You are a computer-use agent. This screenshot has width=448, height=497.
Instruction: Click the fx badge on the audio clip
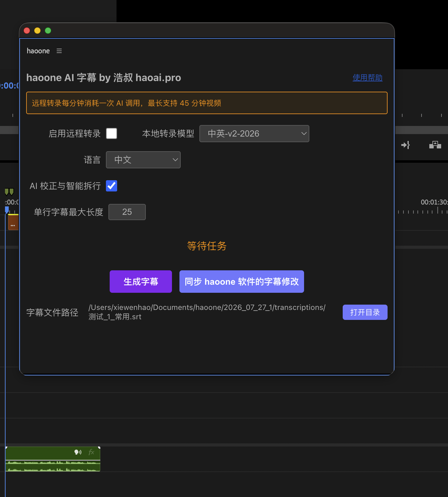[x=91, y=452]
